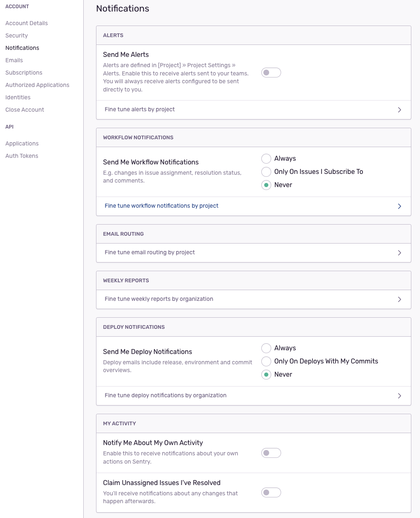Select Always for deploy notifications

pyautogui.click(x=266, y=348)
